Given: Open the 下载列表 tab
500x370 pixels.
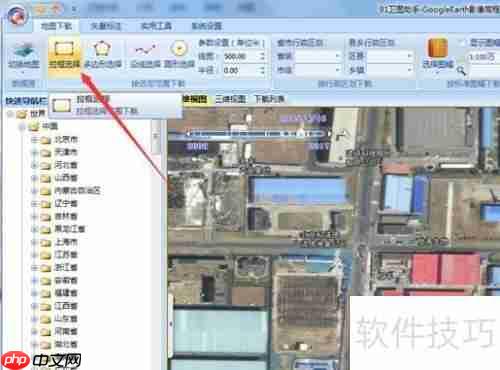Looking at the screenshot, I should coord(269,99).
